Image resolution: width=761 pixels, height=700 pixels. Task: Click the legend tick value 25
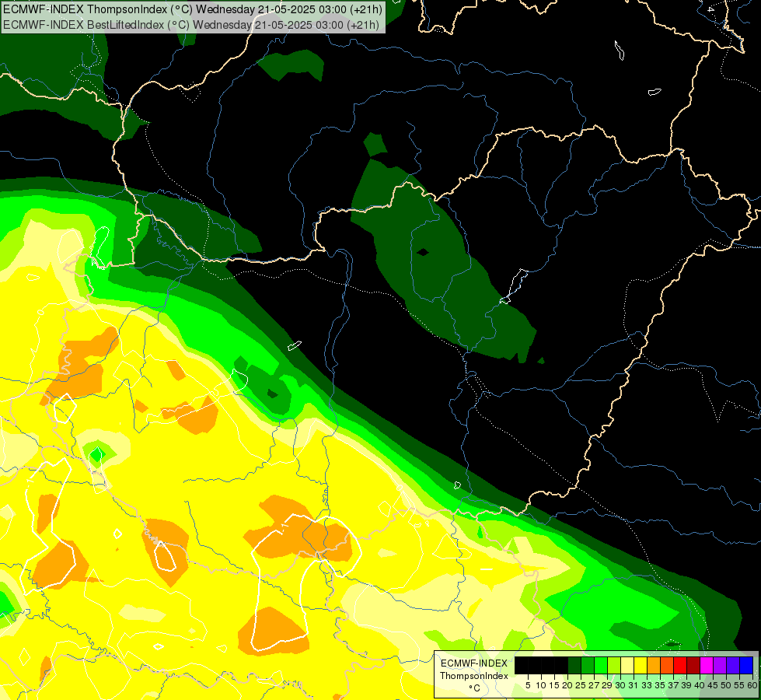click(581, 685)
